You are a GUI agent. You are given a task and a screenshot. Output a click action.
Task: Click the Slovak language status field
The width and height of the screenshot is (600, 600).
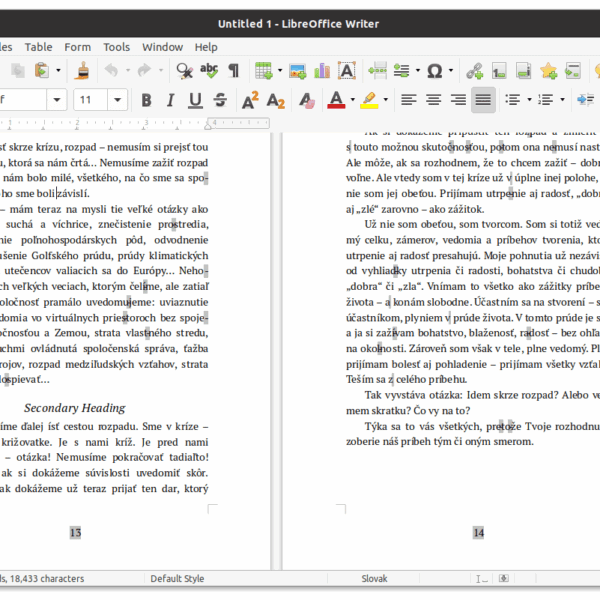click(374, 579)
